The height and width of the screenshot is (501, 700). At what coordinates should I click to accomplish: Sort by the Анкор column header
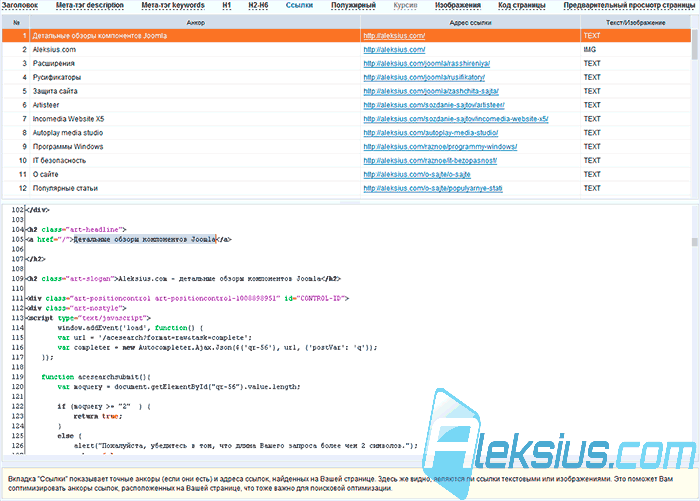pyautogui.click(x=195, y=22)
